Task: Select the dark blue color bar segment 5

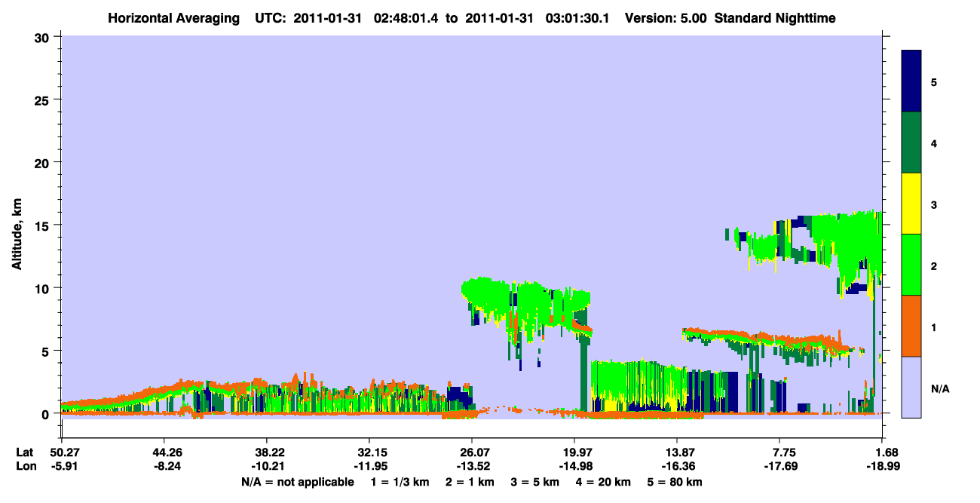Action: click(911, 81)
